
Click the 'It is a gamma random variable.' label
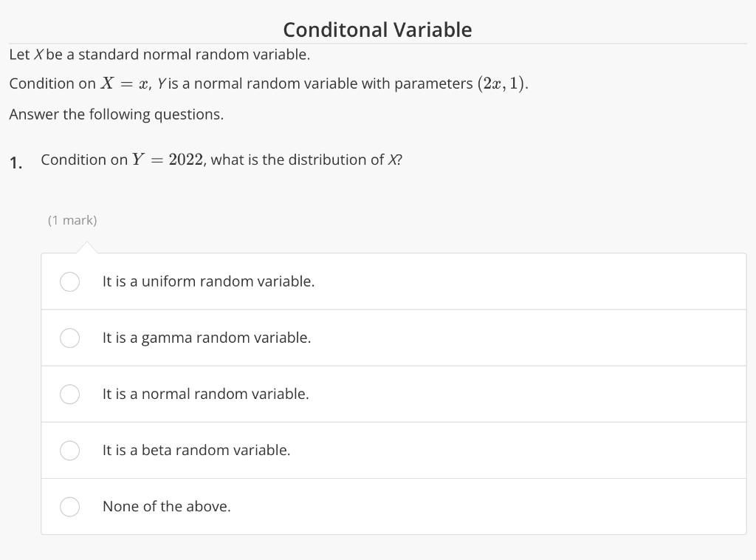click(x=207, y=338)
